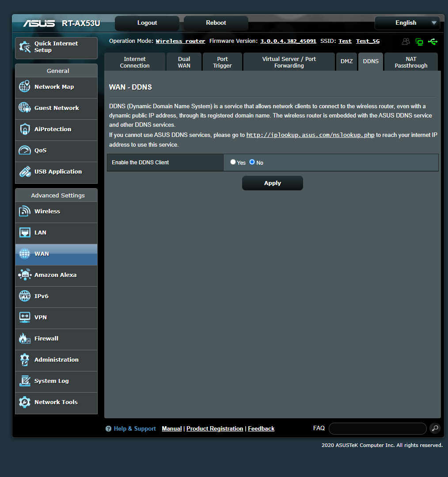The image size is (448, 477).
Task: Click the LAN port icon
Action: pyautogui.click(x=25, y=232)
